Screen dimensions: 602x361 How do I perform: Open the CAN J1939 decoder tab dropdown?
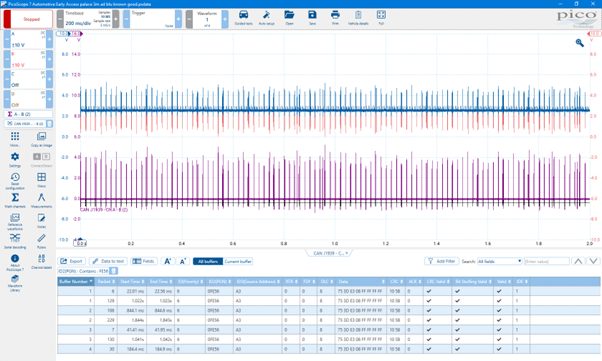coord(330,253)
